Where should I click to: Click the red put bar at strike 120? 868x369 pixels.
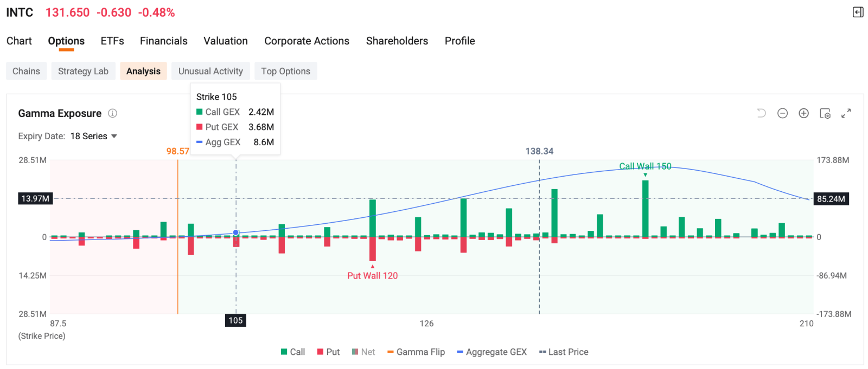pyautogui.click(x=373, y=249)
